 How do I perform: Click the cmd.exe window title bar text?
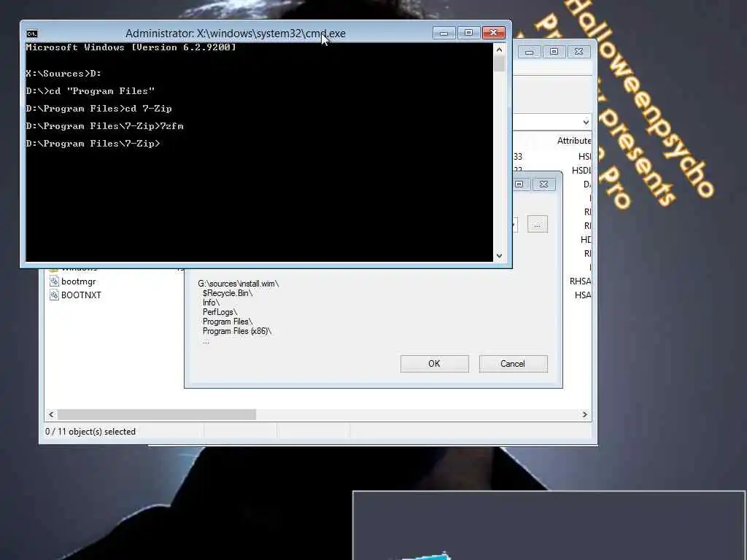click(236, 34)
